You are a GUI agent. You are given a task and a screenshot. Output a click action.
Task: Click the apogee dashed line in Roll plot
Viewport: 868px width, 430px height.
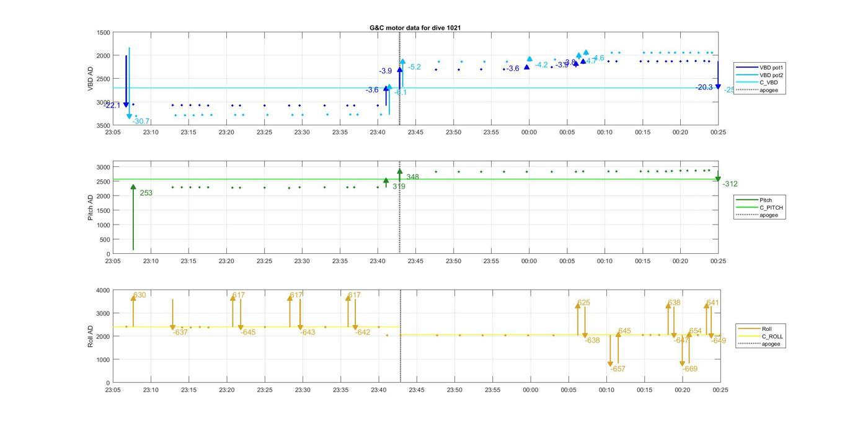coord(400,336)
